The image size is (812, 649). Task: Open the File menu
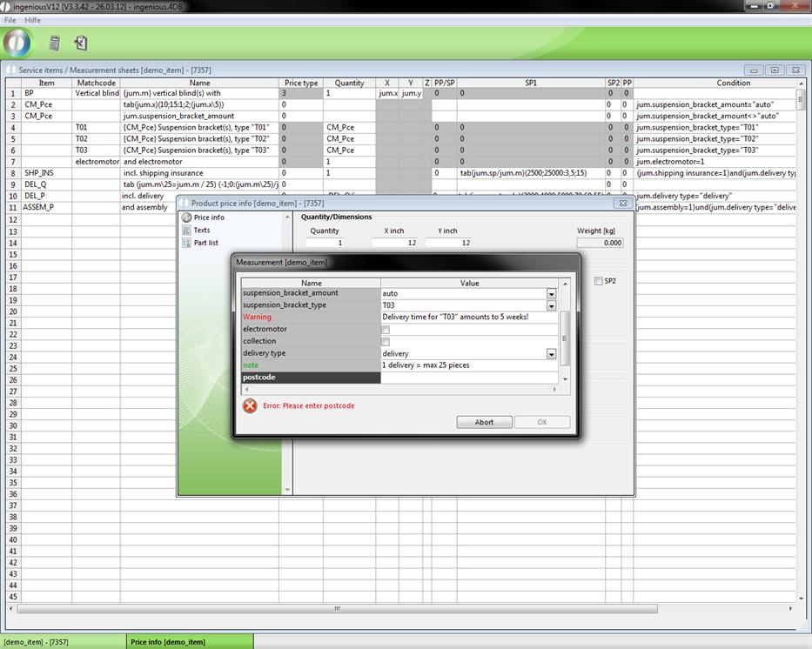click(x=10, y=20)
